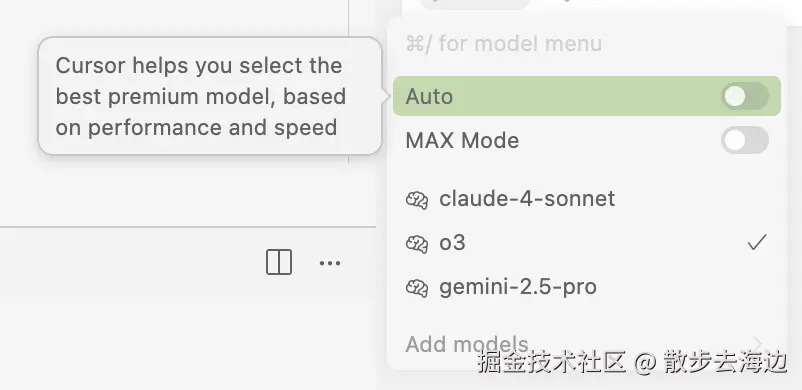Click the brain icon beside o3
Viewport: 802px width, 390px height.
(417, 244)
